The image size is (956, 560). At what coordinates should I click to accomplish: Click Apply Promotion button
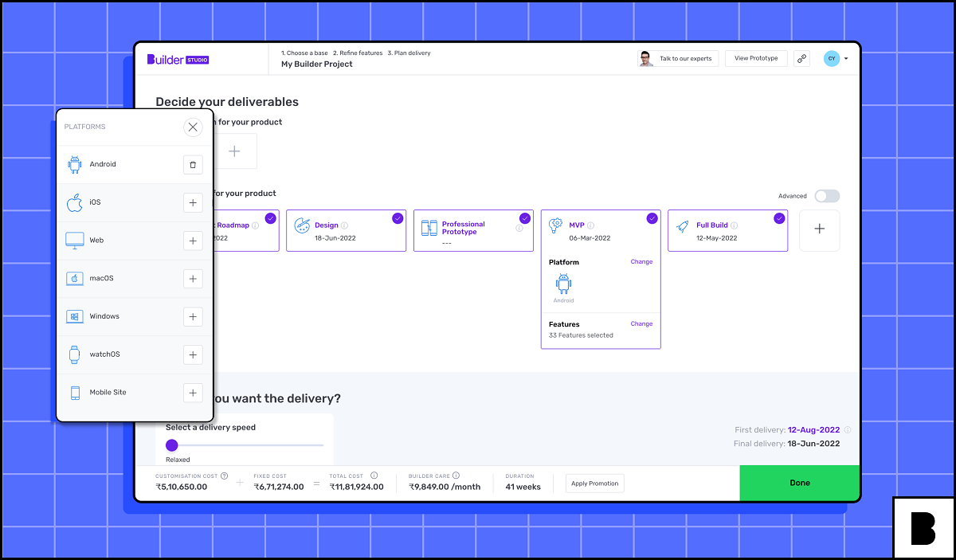[595, 484]
